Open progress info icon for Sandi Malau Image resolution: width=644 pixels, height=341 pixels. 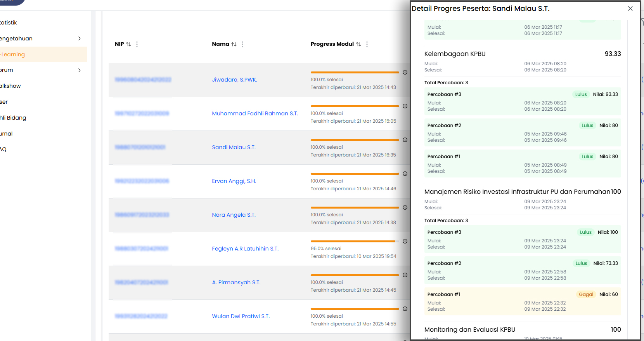coord(405,140)
